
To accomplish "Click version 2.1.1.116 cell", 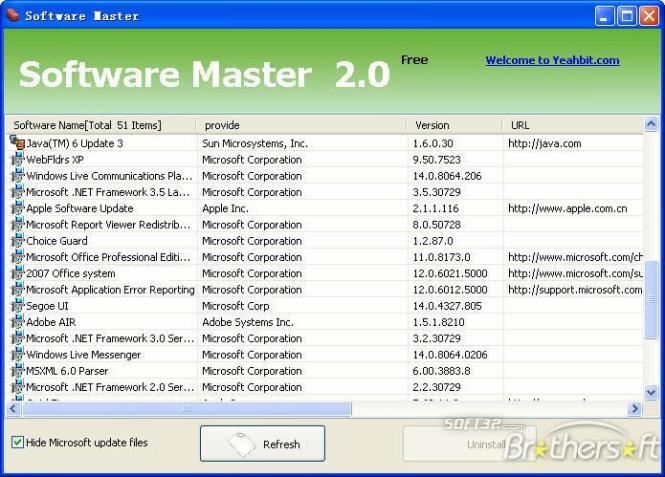I will click(x=436, y=208).
